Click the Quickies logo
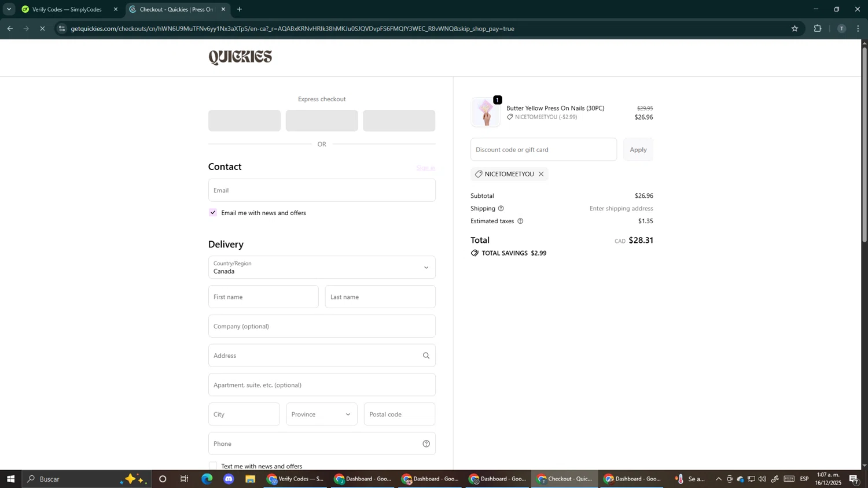The image size is (868, 488). [240, 57]
